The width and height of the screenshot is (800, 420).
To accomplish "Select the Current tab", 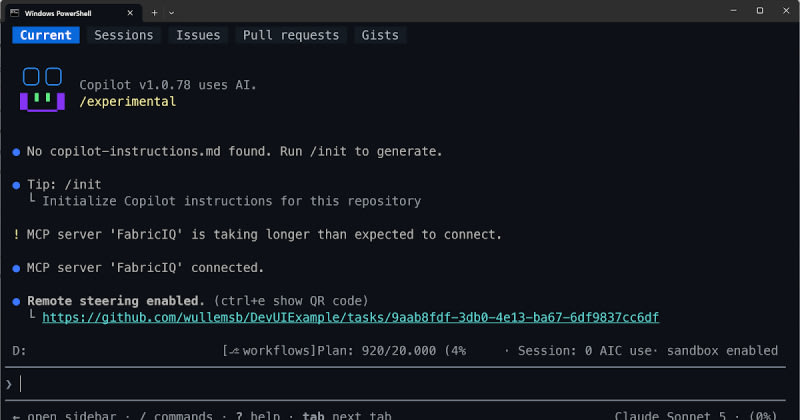I will coord(46,35).
